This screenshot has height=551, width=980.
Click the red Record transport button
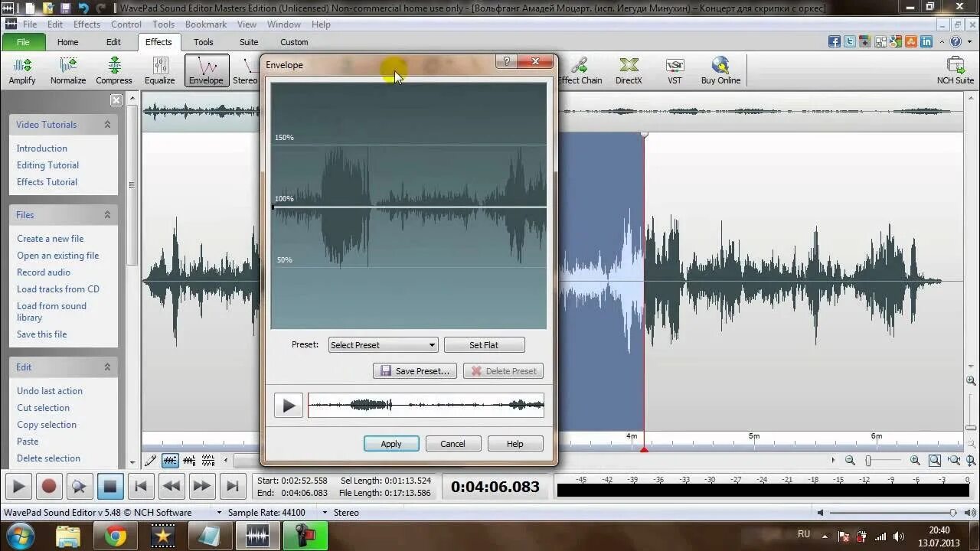point(49,486)
